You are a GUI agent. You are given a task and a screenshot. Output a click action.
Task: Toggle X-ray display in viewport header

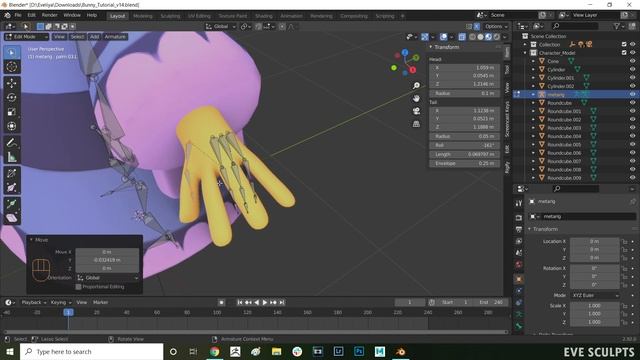462,37
